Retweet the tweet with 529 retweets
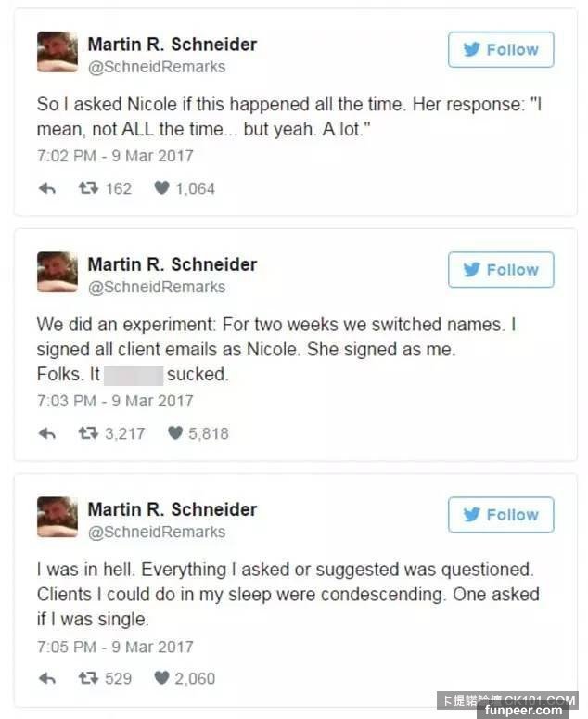588x719 pixels. point(88,678)
